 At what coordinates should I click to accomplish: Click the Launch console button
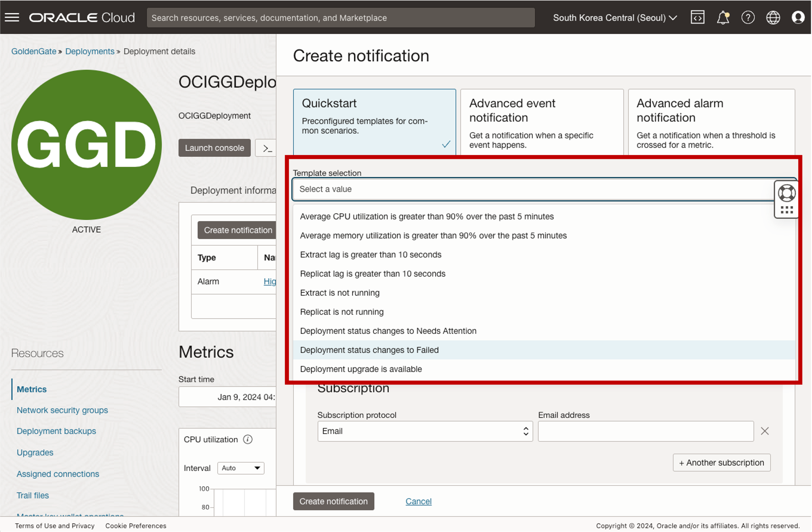click(214, 148)
